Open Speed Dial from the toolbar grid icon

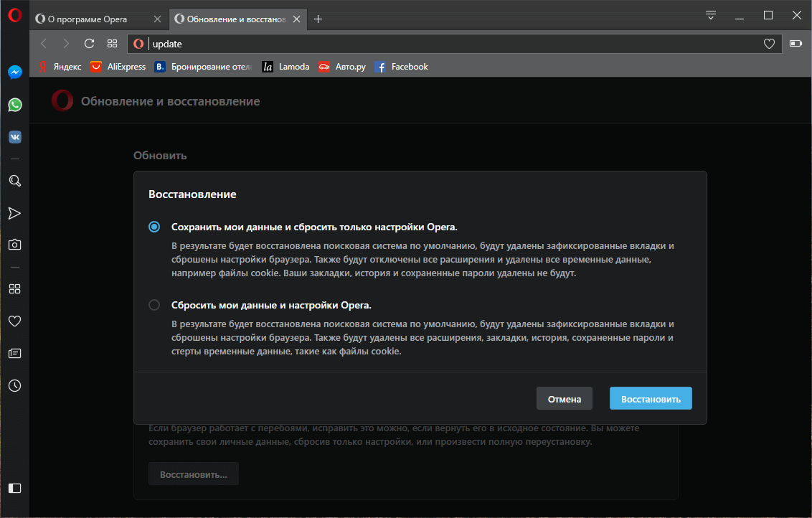pos(113,44)
